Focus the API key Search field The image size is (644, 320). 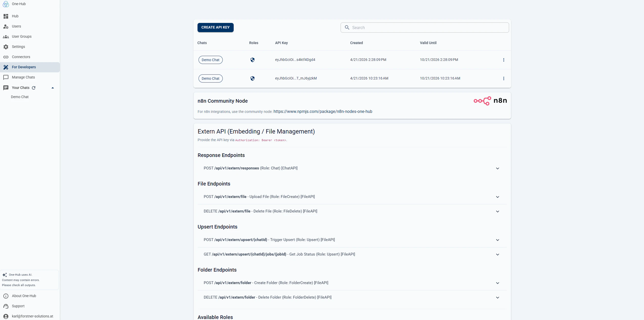(425, 28)
